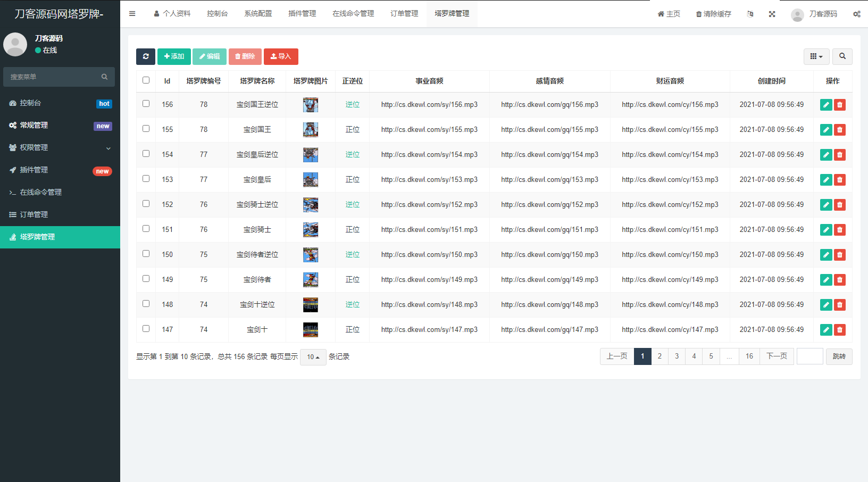Switch to the 订单管理 tab
868x482 pixels.
point(404,13)
